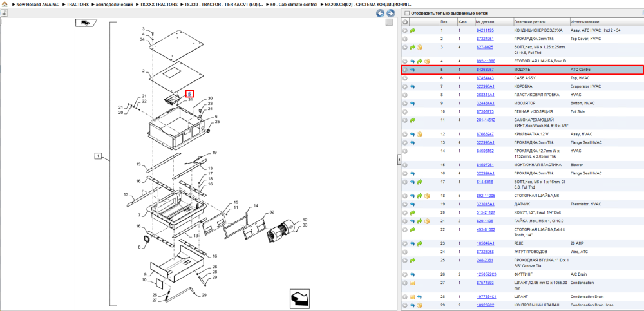Open part number 84211195 link
This screenshot has height=311, width=644.
[x=485, y=30]
